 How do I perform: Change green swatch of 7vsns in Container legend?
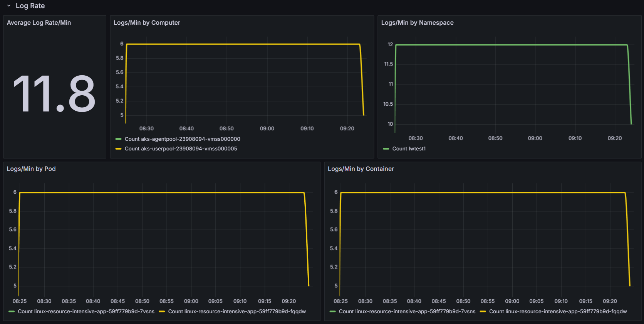click(x=333, y=311)
